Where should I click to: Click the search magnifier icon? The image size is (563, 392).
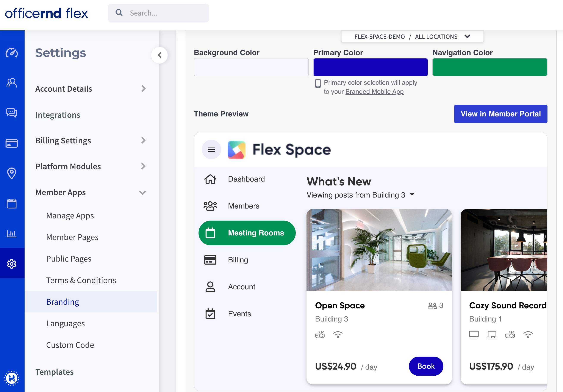(x=119, y=13)
